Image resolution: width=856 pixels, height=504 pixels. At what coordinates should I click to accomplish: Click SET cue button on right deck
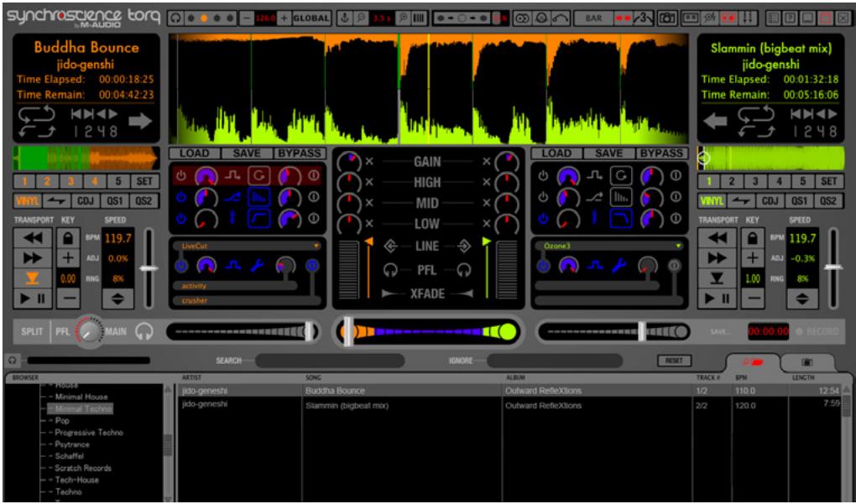pyautogui.click(x=828, y=181)
